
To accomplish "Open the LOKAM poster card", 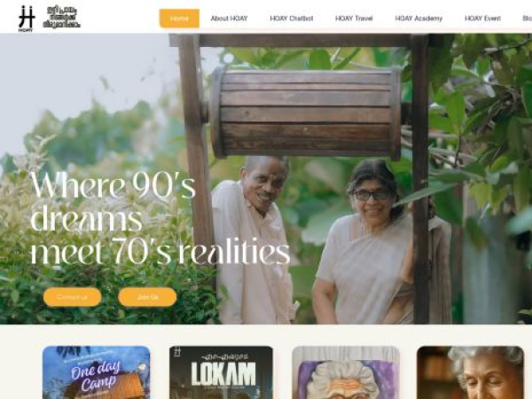I will point(221,372).
